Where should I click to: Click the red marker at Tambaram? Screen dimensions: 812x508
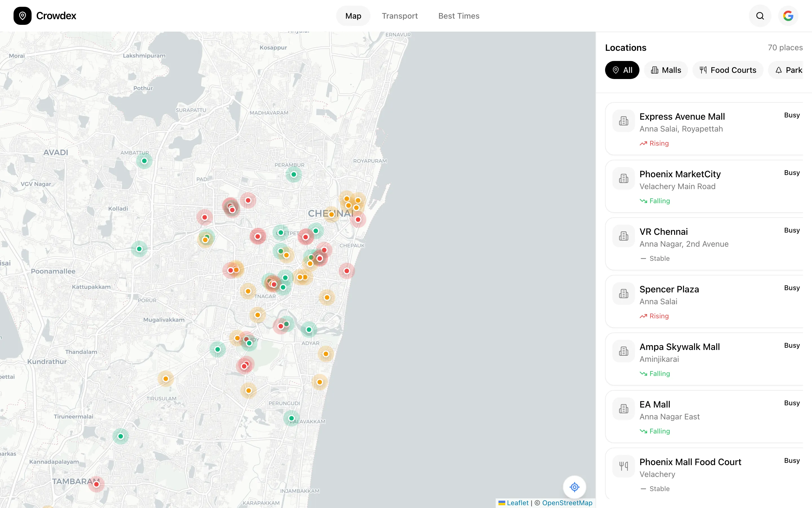96,484
